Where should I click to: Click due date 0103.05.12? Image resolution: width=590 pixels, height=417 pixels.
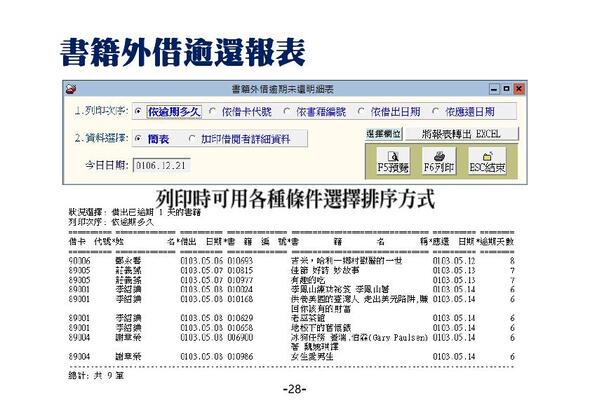point(454,261)
